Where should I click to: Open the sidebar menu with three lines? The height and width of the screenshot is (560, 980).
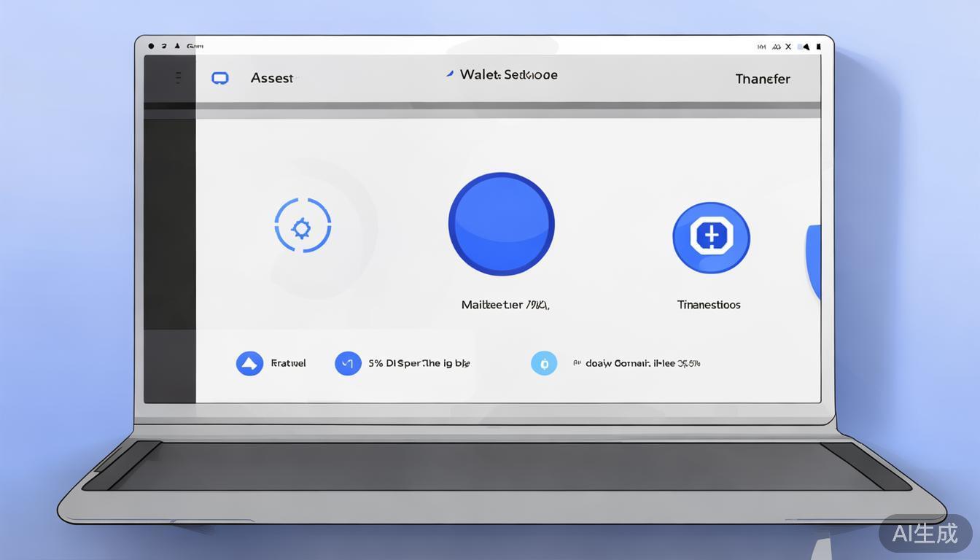coord(178,77)
